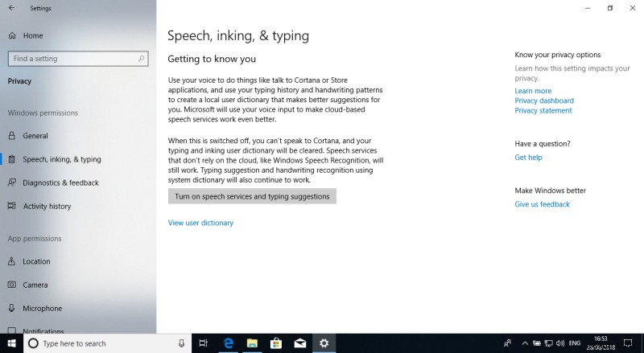644x353 pixels.
Task: Click the Location person-pin icon
Action: tap(12, 261)
